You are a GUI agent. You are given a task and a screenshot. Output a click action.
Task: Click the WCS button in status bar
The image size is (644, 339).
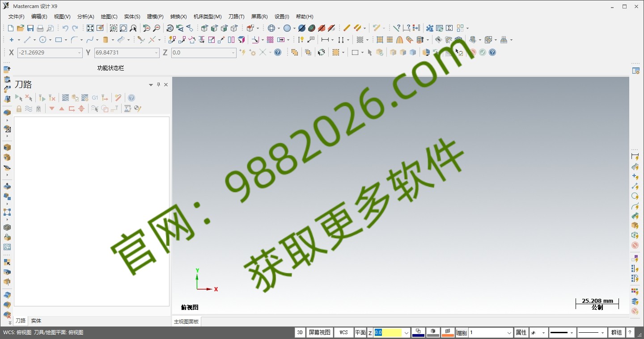(x=343, y=332)
